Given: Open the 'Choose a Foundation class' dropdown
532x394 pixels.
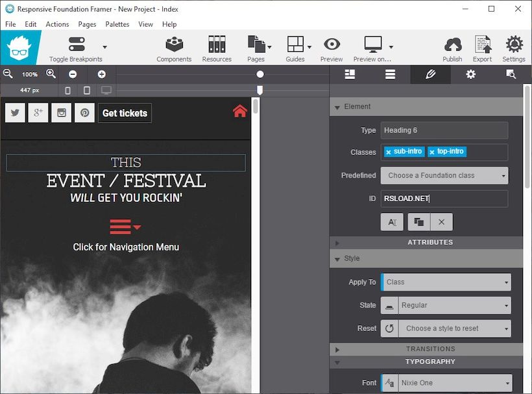Looking at the screenshot, I should click(x=444, y=175).
